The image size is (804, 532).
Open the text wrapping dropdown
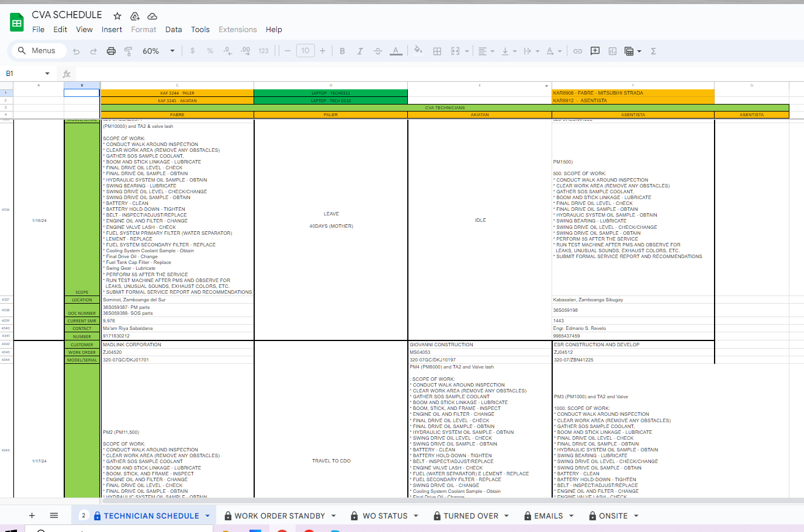coord(531,51)
